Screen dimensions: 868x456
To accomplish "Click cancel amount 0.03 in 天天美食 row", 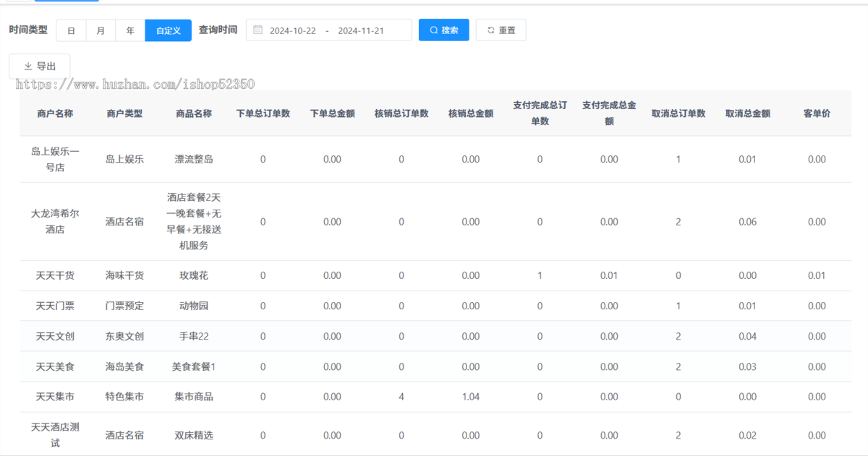I will coord(748,366).
